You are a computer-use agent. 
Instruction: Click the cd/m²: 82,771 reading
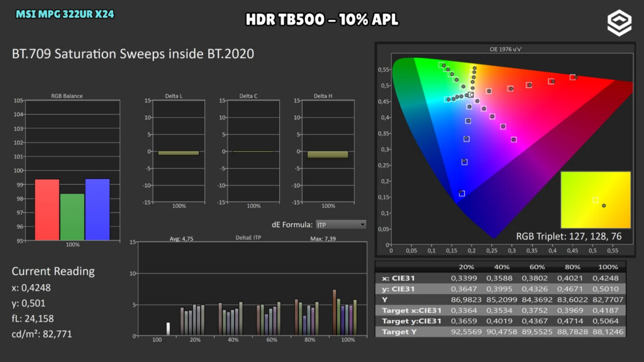coord(42,334)
